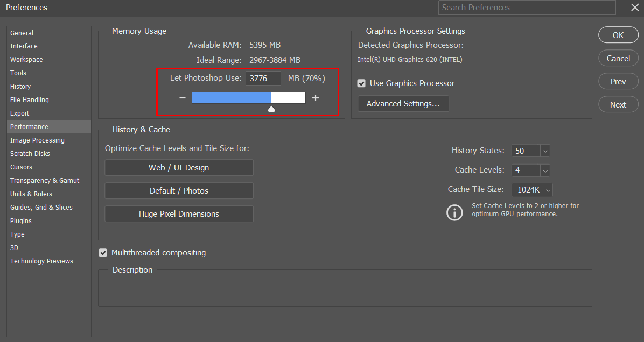Expand the Cache Levels dropdown
The height and width of the screenshot is (342, 644).
(545, 170)
